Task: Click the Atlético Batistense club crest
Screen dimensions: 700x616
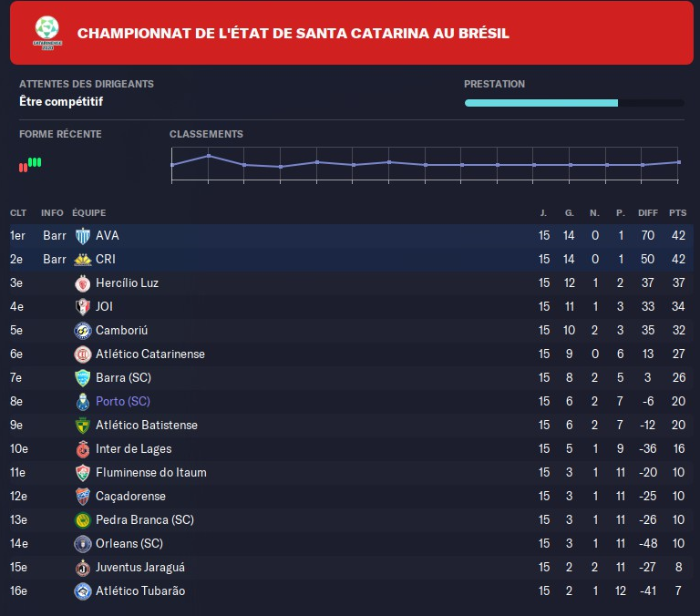Action: pyautogui.click(x=82, y=426)
